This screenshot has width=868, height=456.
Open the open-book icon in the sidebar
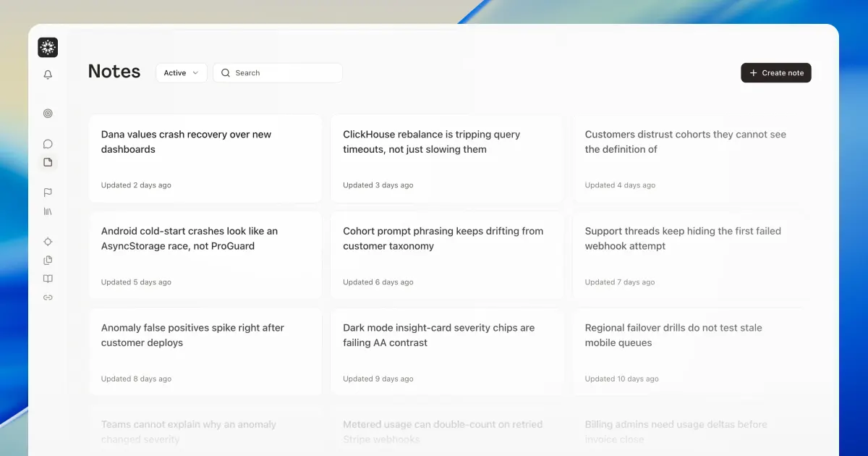tap(48, 279)
